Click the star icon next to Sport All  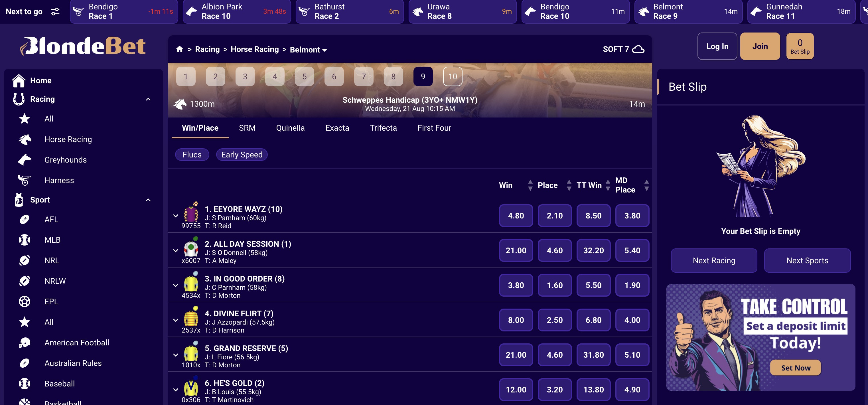[x=24, y=322]
